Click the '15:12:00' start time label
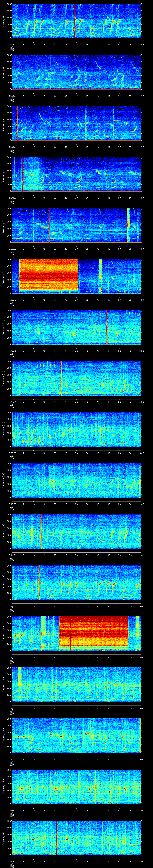The height and width of the screenshot is (868, 153). click(x=12, y=606)
